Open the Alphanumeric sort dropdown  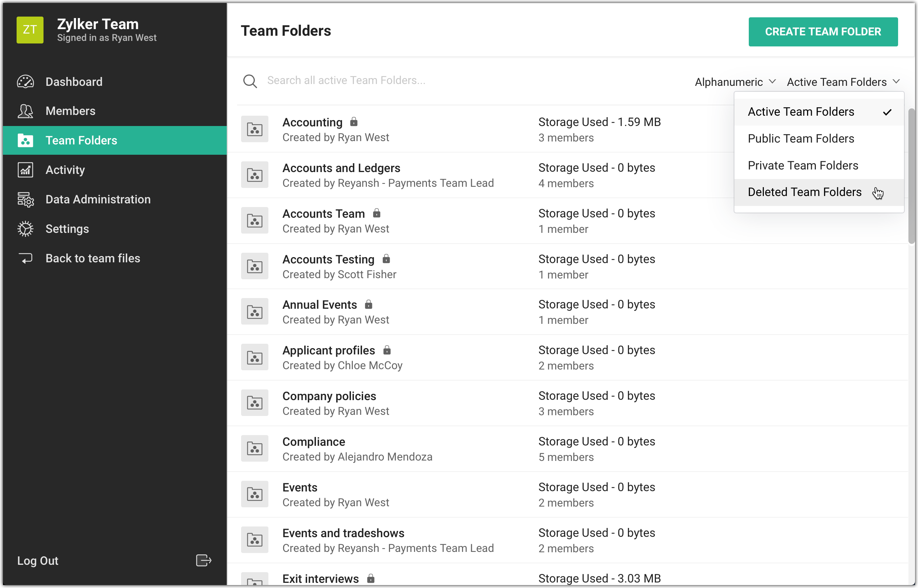[735, 82]
